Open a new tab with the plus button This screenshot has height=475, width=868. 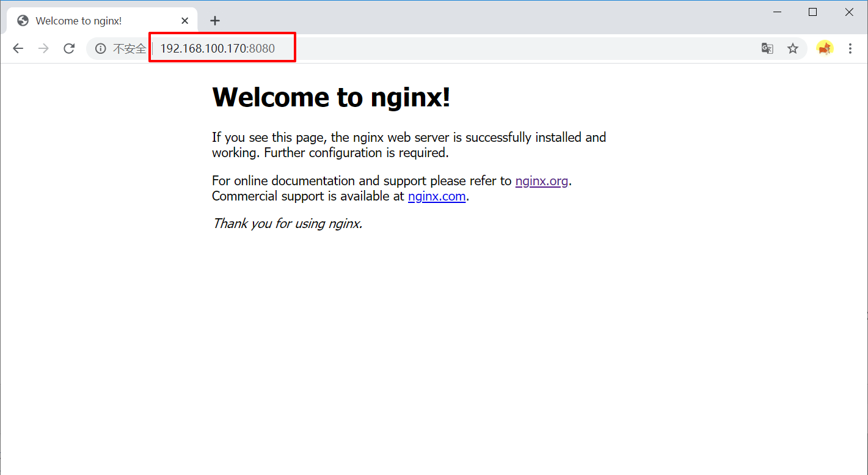214,21
